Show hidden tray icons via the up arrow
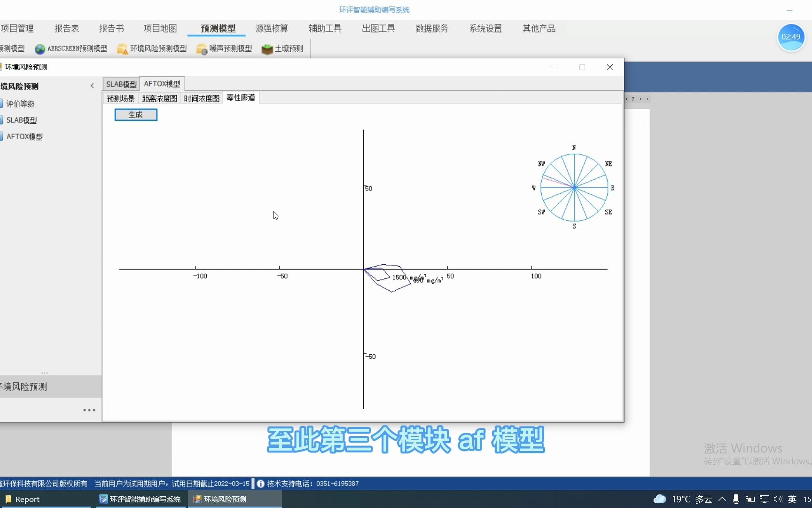 (x=722, y=499)
